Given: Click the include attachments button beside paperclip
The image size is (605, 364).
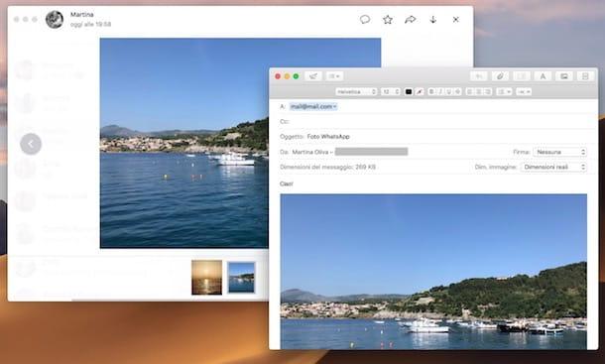Looking at the screenshot, I should 522,76.
